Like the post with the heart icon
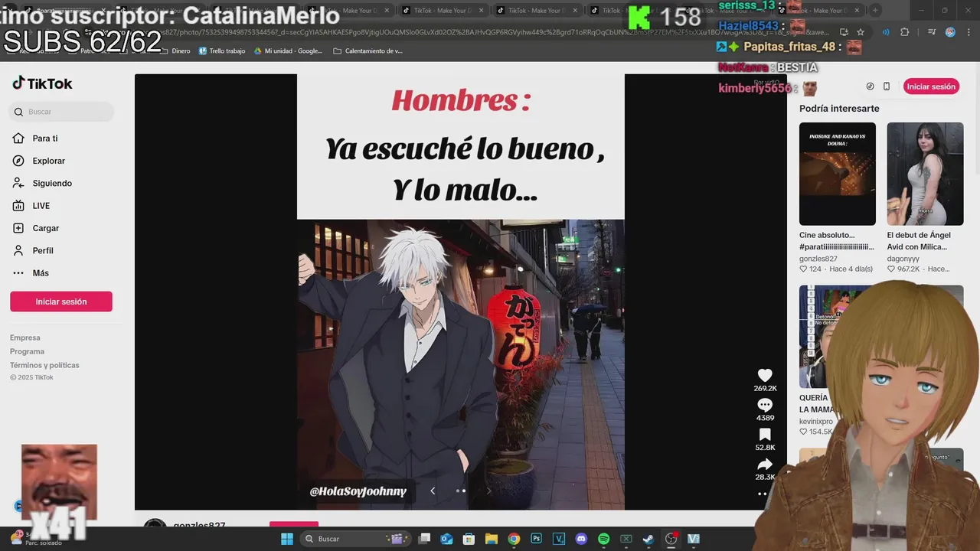This screenshot has height=551, width=980. (x=765, y=375)
